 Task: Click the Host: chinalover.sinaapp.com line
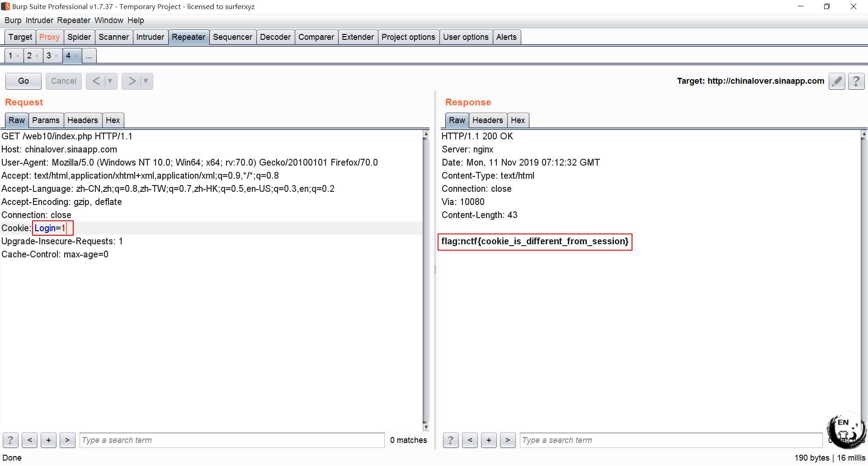tap(59, 149)
